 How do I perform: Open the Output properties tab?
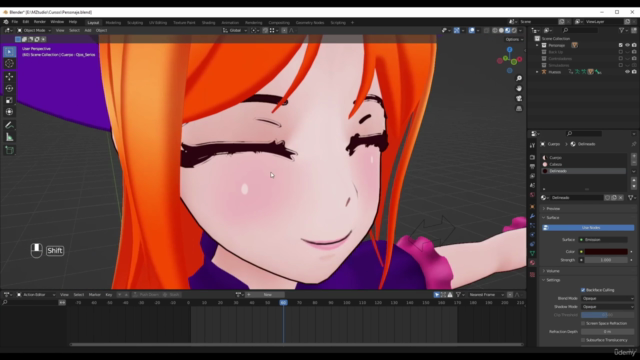[x=532, y=167]
